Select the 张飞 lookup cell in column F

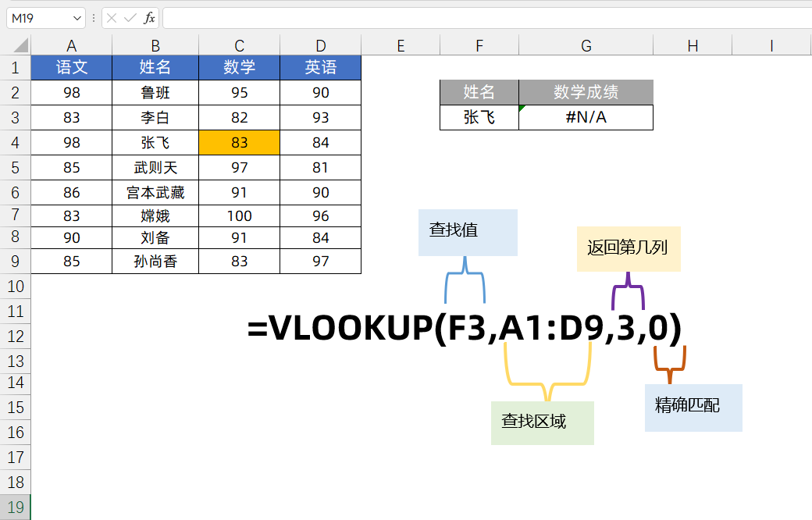tap(479, 118)
